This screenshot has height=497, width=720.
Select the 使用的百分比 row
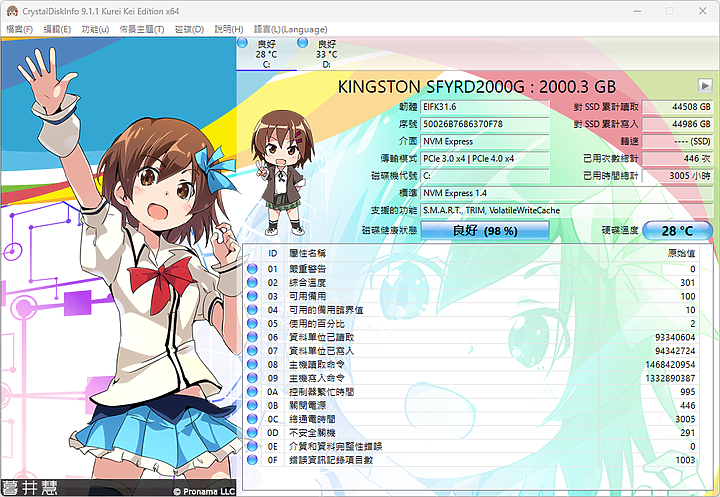click(x=472, y=323)
